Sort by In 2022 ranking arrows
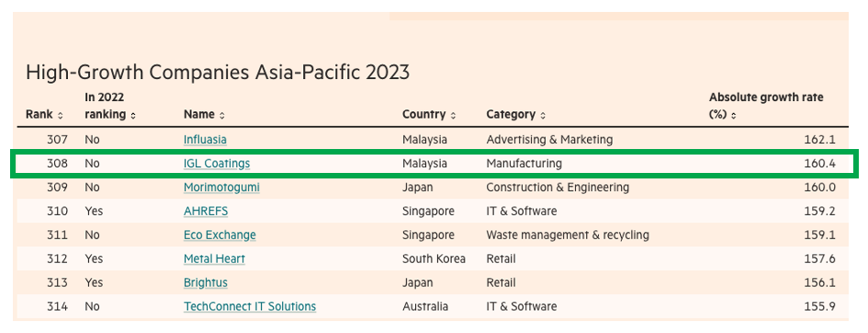 click(133, 116)
